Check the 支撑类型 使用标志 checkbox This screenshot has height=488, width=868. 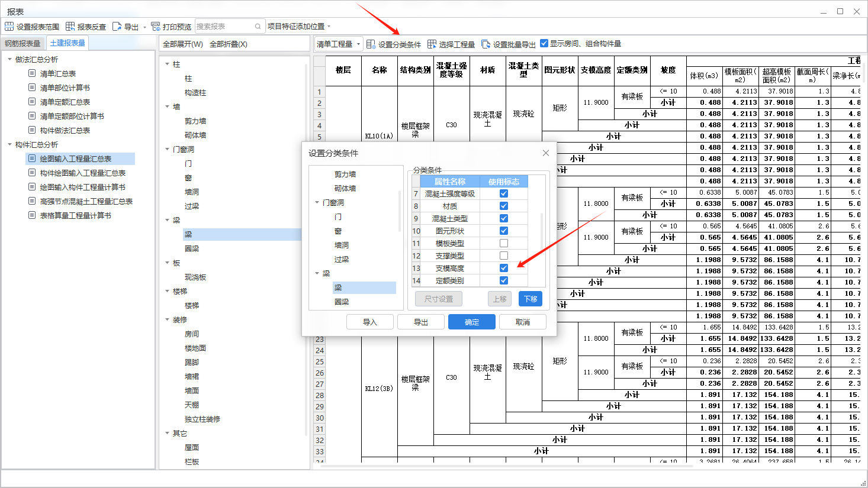pos(504,256)
